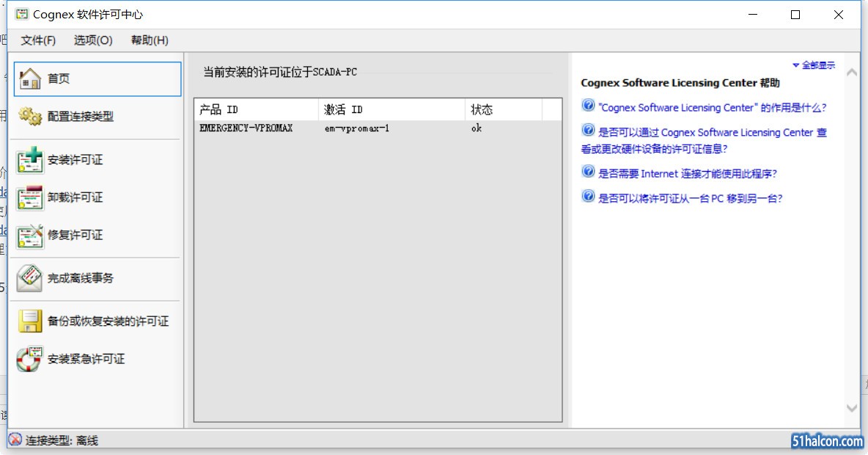Open the 帮助(H) menu

point(150,40)
